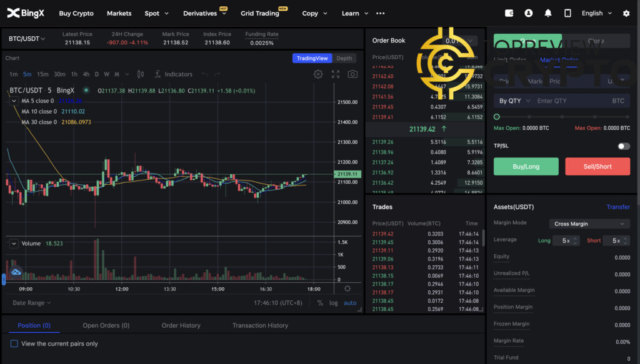Click the Mark Price field
The image size is (640, 364).
(562, 81)
